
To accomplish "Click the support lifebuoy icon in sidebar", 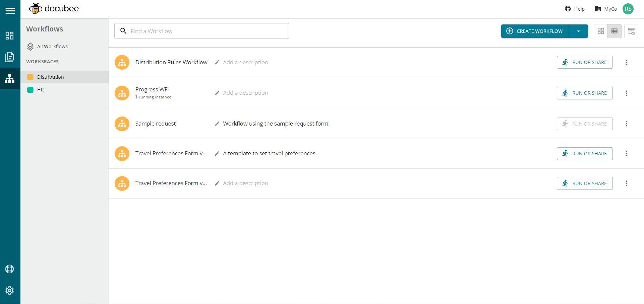I will point(10,269).
